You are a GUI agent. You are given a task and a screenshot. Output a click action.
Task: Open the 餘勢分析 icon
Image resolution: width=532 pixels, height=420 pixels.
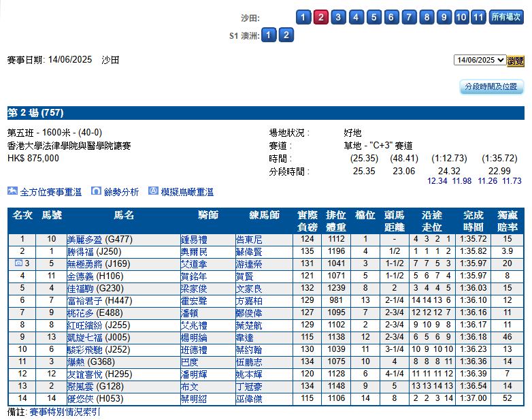(96, 191)
